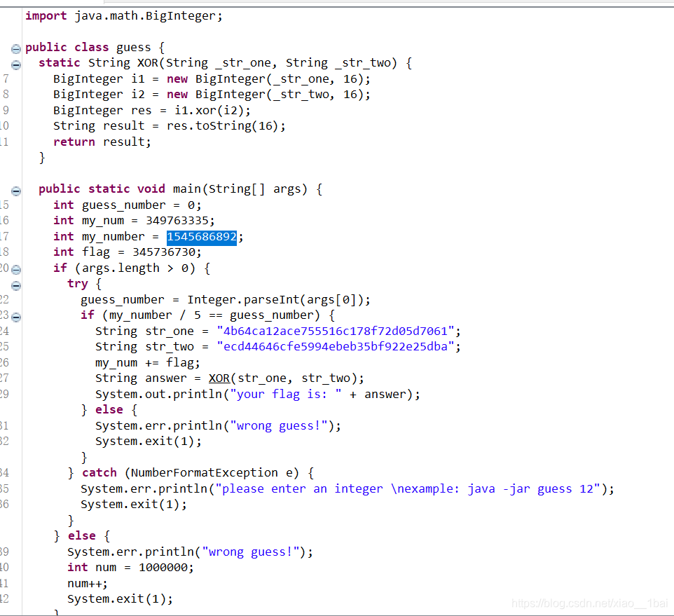Collapse the if (args.length > 0) block
This screenshot has width=674, height=616.
coord(16,270)
